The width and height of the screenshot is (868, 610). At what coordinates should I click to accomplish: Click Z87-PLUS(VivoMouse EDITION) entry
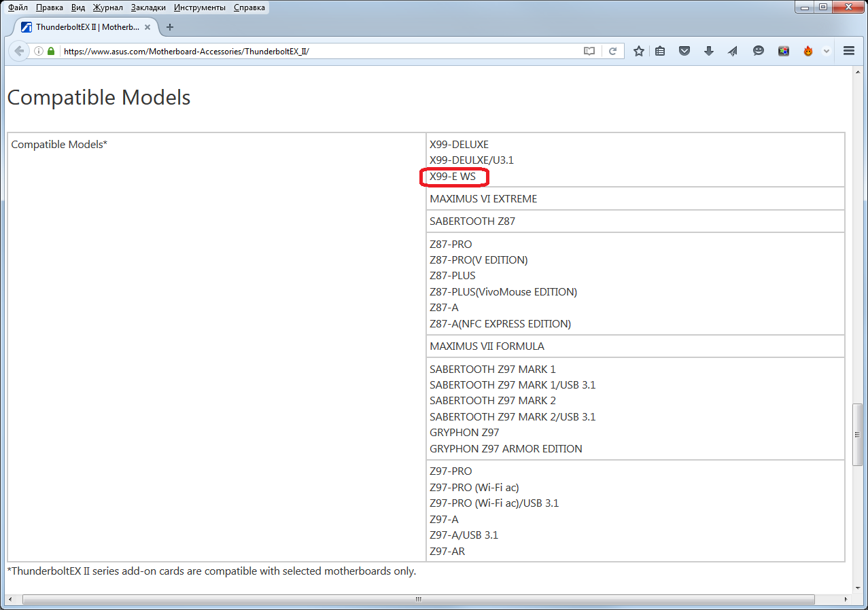(503, 292)
